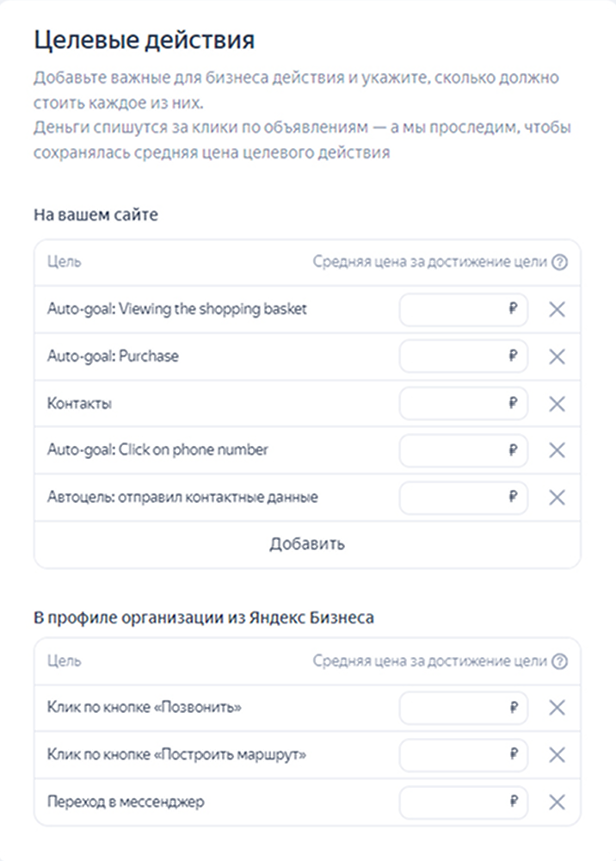Click the 'Добавить' button
616x861 pixels.
pyautogui.click(x=307, y=544)
